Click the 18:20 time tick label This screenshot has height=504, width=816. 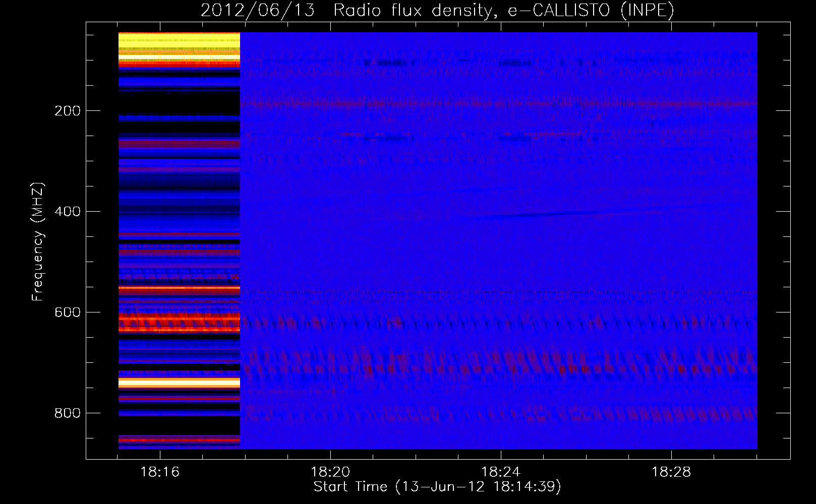[330, 472]
